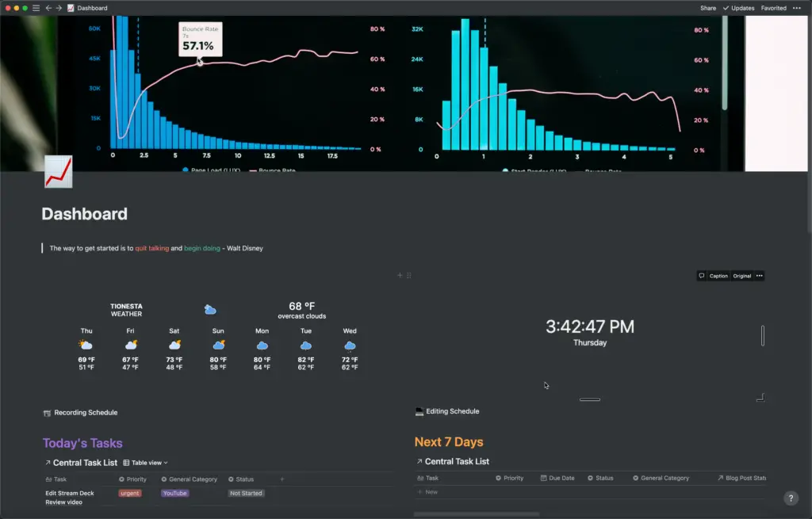The image size is (812, 519).
Task: Go forward with the right arrow
Action: click(59, 8)
